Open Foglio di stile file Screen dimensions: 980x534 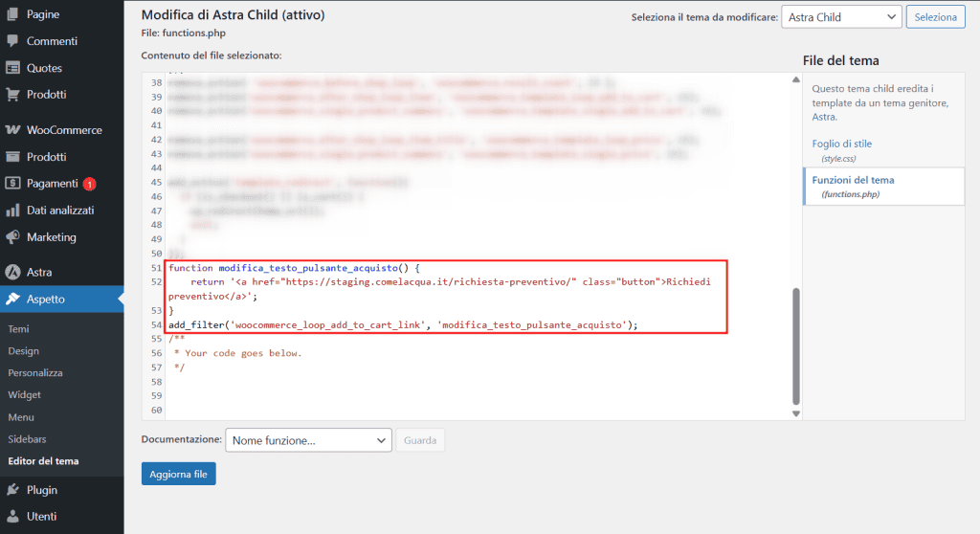pos(841,144)
